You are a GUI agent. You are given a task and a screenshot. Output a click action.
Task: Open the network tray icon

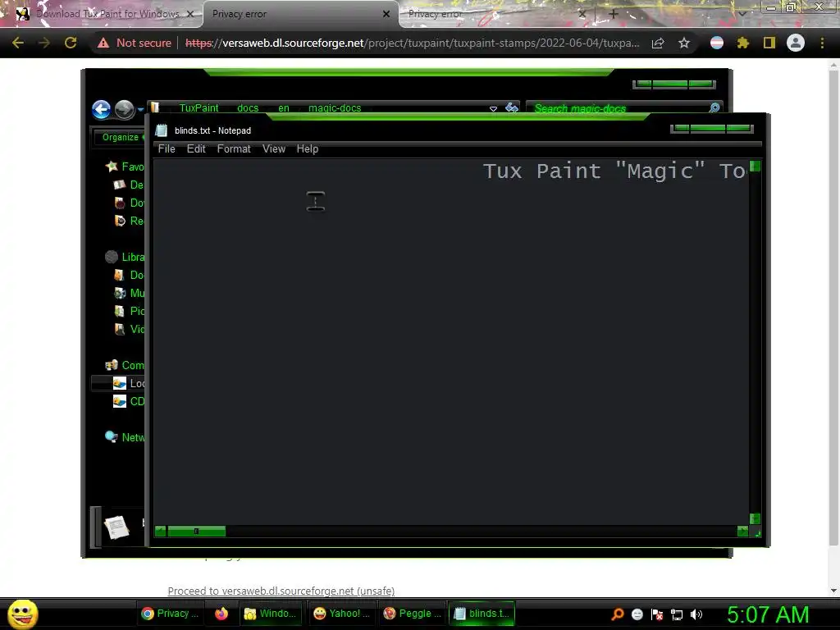677,614
